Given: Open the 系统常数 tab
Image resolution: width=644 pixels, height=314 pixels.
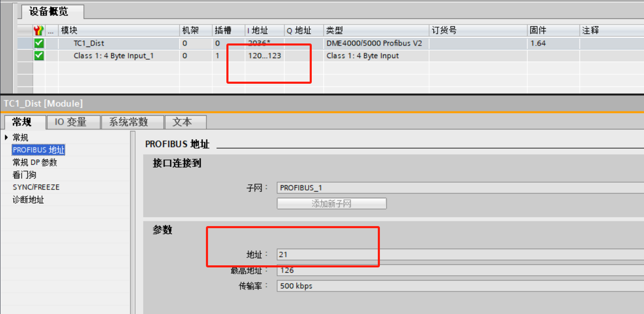Looking at the screenshot, I should pyautogui.click(x=128, y=122).
